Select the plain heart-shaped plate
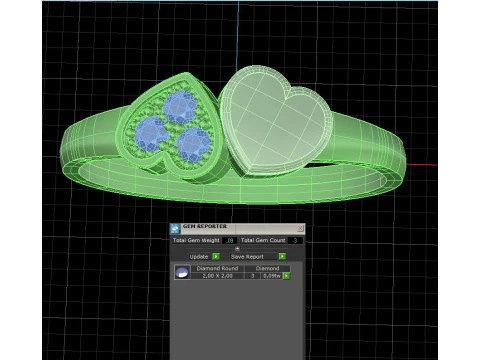The width and height of the screenshot is (480, 360). coord(277,120)
